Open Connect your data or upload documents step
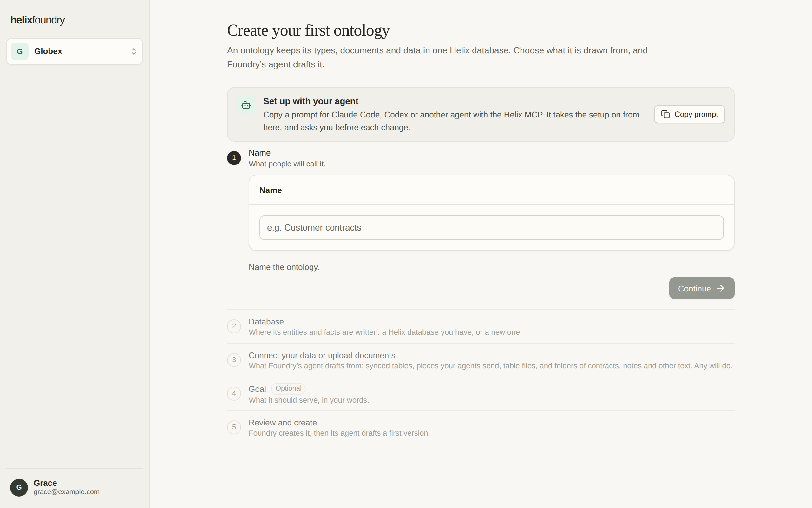 (481, 360)
